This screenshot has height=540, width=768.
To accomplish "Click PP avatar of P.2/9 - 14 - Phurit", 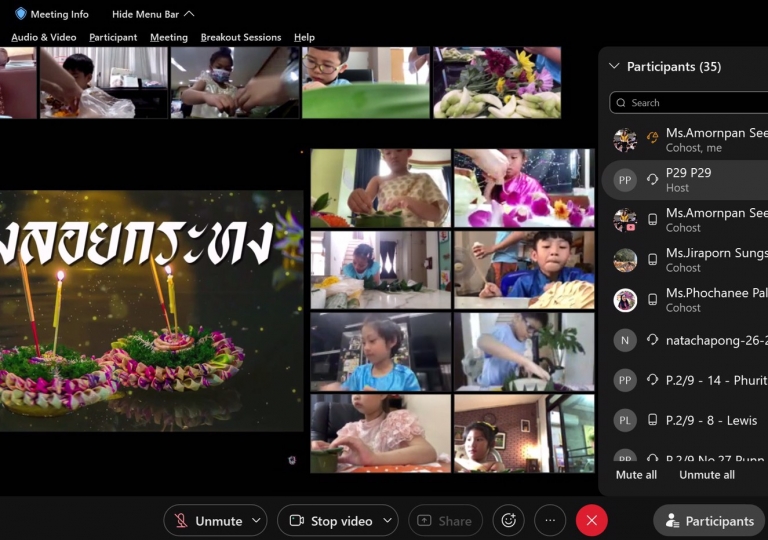I will click(x=625, y=380).
